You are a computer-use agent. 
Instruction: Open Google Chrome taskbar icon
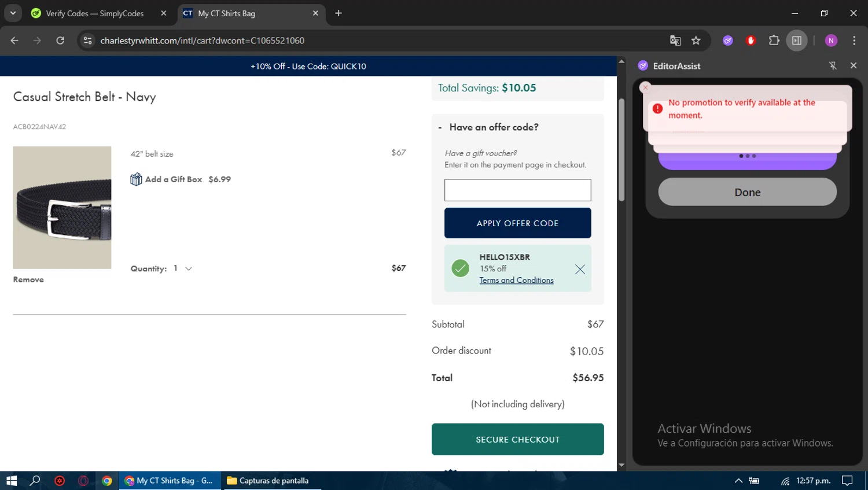pyautogui.click(x=107, y=481)
